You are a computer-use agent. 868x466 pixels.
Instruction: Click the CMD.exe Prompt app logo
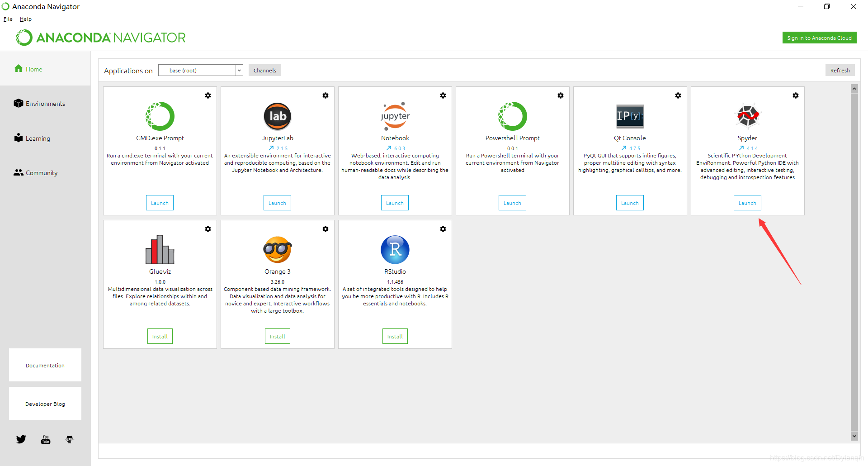tap(160, 116)
